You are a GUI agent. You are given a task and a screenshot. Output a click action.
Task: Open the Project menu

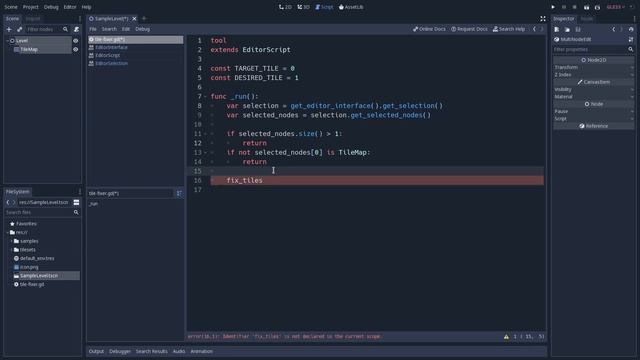click(x=31, y=7)
